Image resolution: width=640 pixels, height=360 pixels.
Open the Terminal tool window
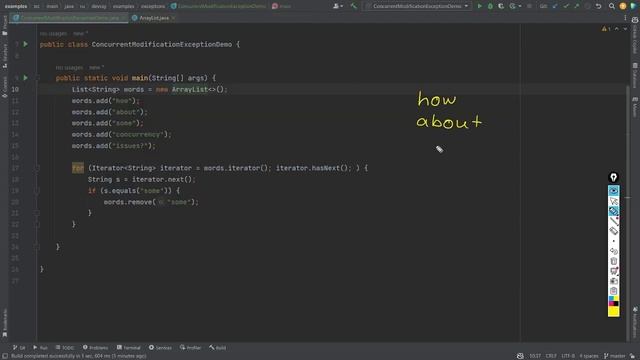[129, 348]
